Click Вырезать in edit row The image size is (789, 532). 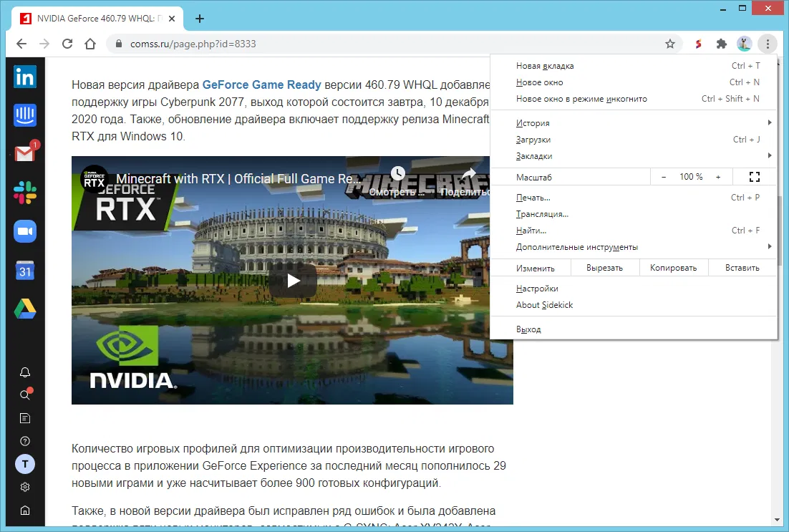[x=605, y=268]
